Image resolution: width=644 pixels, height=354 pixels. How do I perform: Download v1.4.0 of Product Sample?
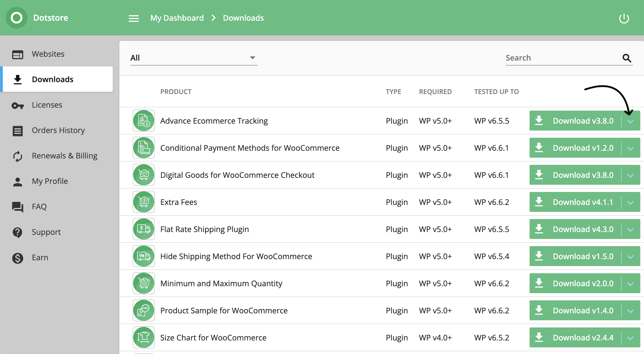point(575,310)
